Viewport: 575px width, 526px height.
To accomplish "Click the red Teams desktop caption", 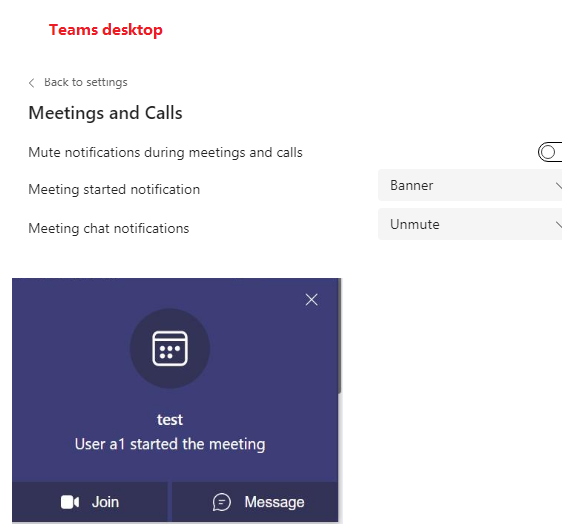I will point(106,30).
